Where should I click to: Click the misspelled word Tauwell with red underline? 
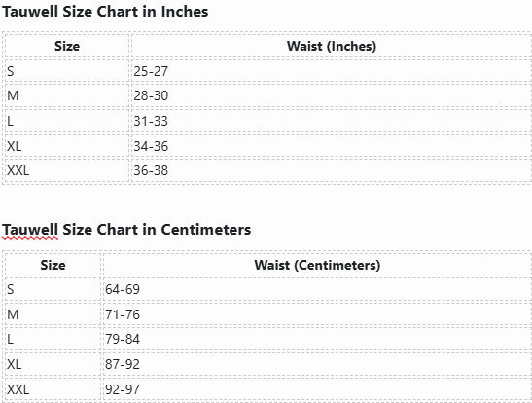coord(30,230)
